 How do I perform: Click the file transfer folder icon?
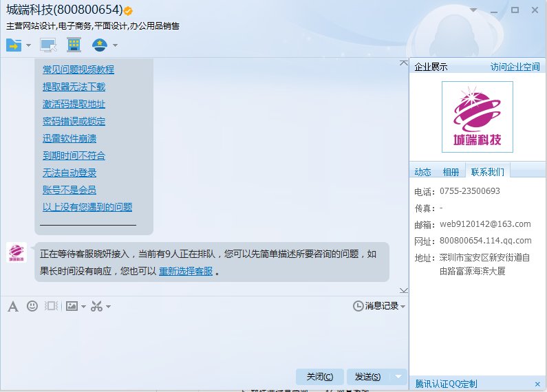click(14, 45)
